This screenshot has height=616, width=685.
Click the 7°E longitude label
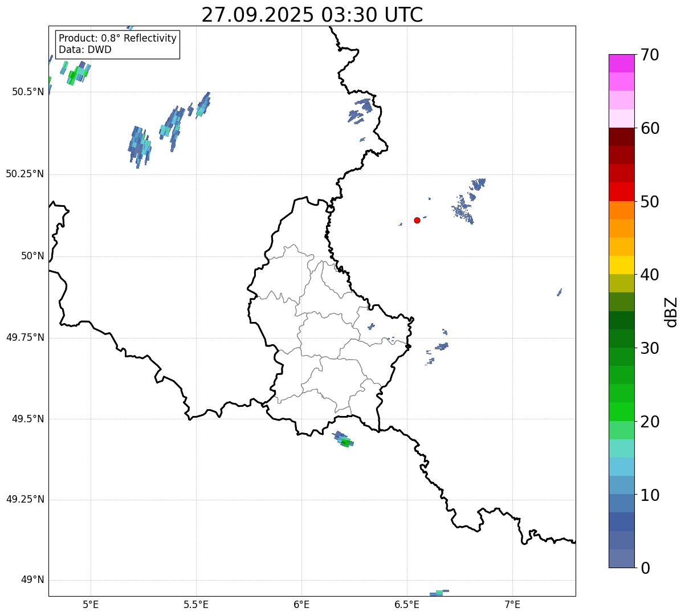(x=512, y=605)
